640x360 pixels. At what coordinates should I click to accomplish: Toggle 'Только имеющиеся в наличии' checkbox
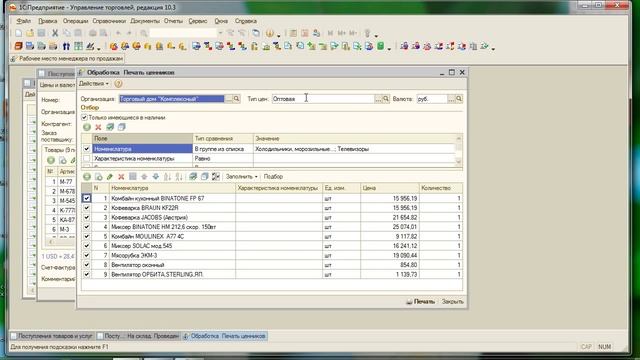coord(84,118)
